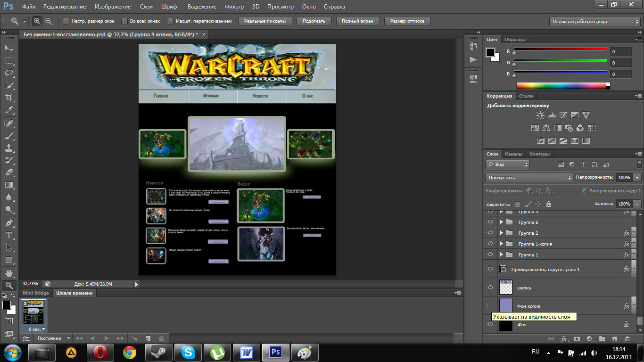Viewport: 644px width, 362px height.
Task: Select the Rectangle shape tool
Action: [9, 260]
